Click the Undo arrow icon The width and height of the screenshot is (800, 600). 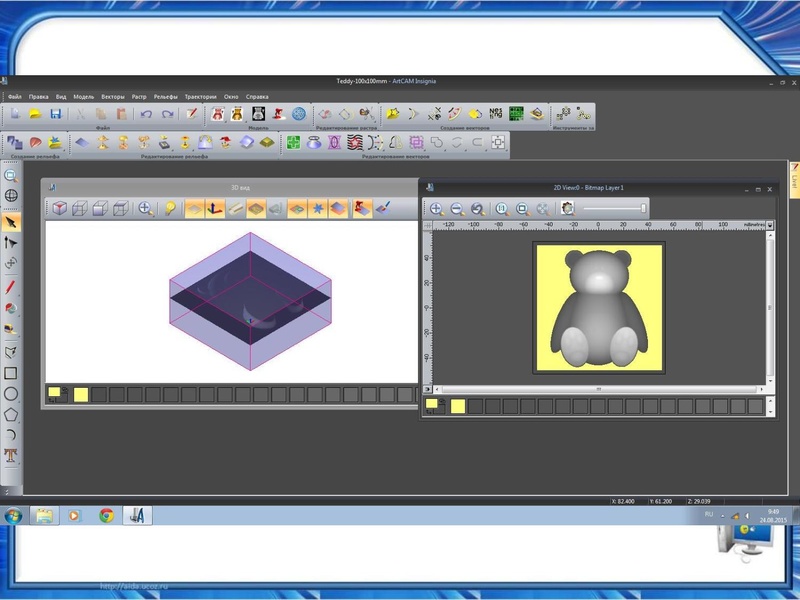[146, 114]
